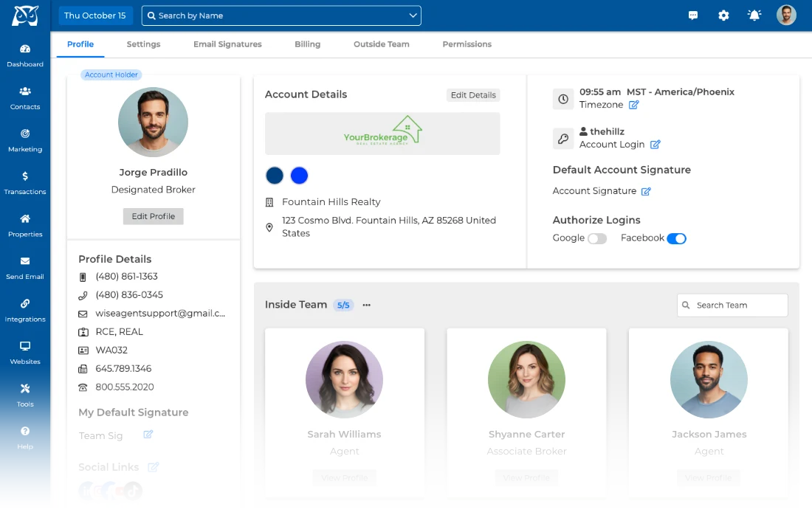Select the bright blue color swatch
The image size is (812, 518).
(299, 176)
